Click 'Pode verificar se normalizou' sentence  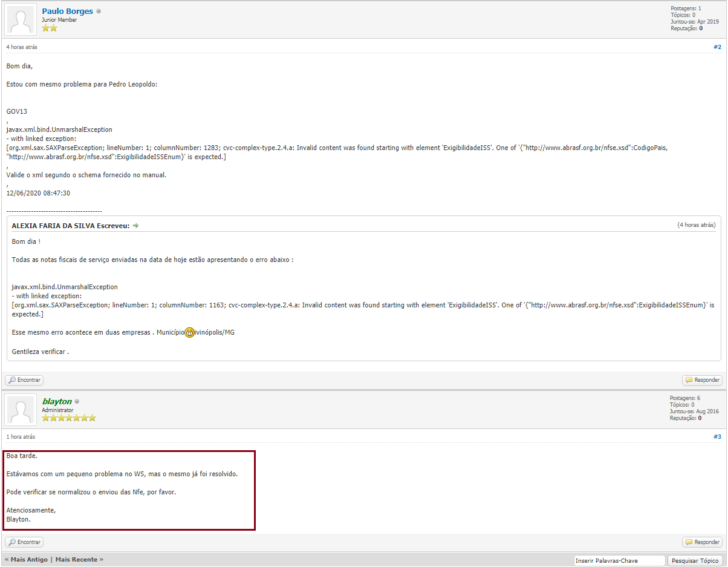coord(91,492)
